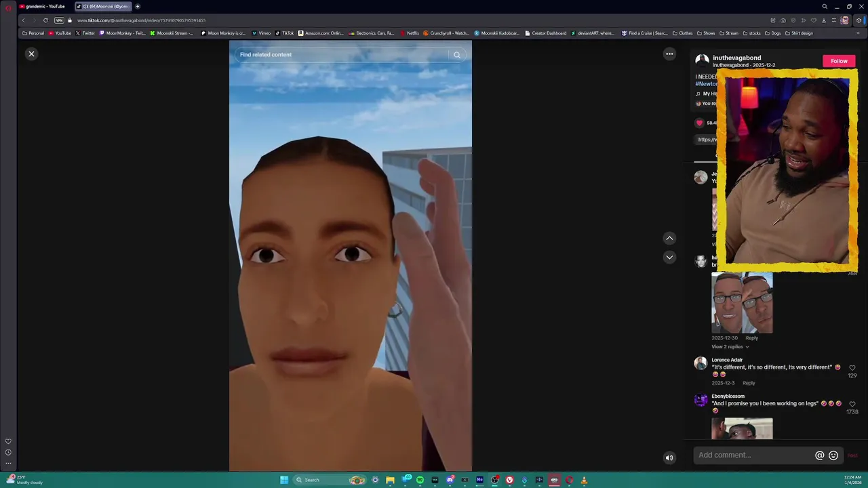Open the Vimeo bookmark

[x=261, y=33]
